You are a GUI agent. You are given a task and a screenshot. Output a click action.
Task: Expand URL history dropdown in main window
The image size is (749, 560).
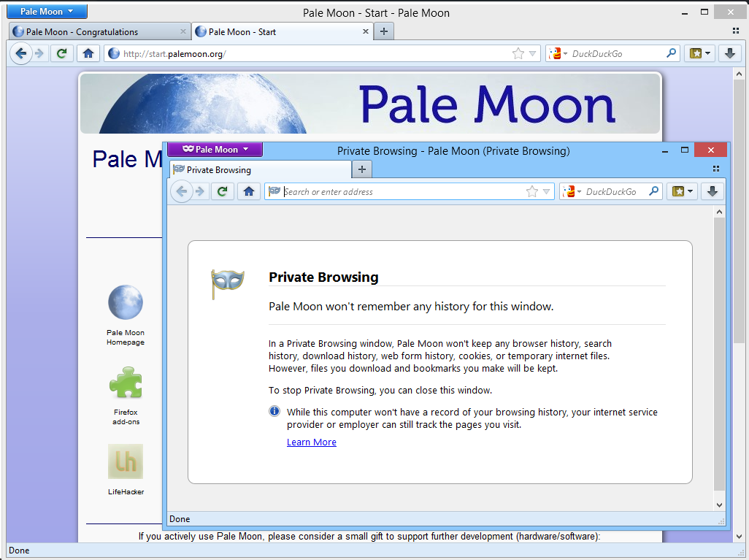coord(533,53)
